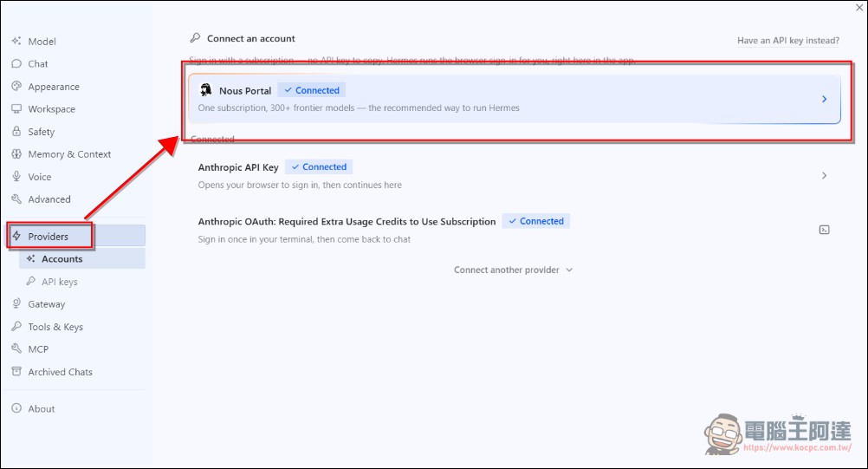Open the Gateway section
The image size is (868, 469).
(76, 303)
